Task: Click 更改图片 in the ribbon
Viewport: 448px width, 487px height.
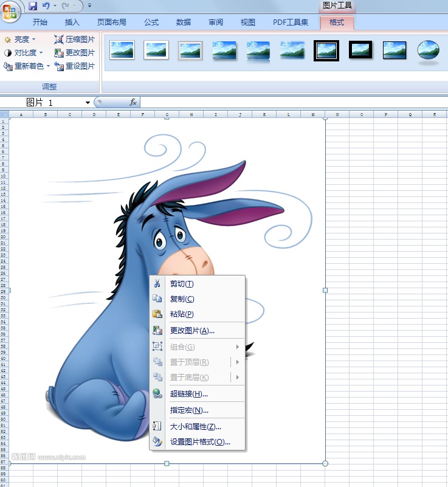Action: pos(75,53)
